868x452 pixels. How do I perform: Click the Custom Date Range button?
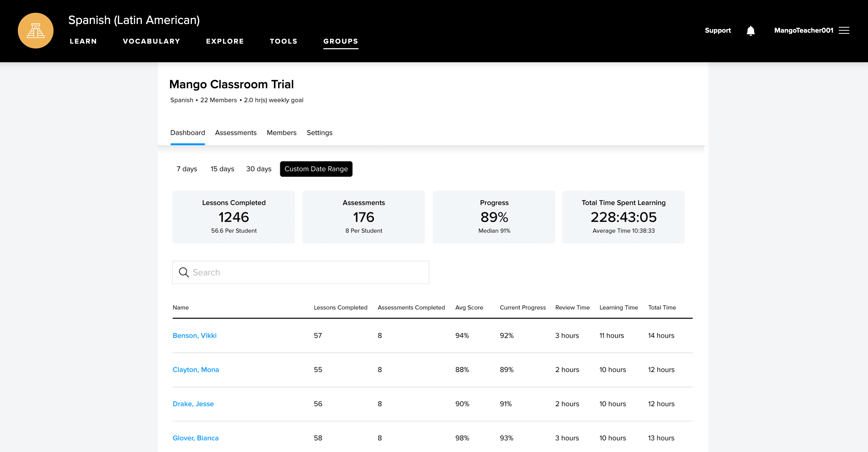[316, 169]
